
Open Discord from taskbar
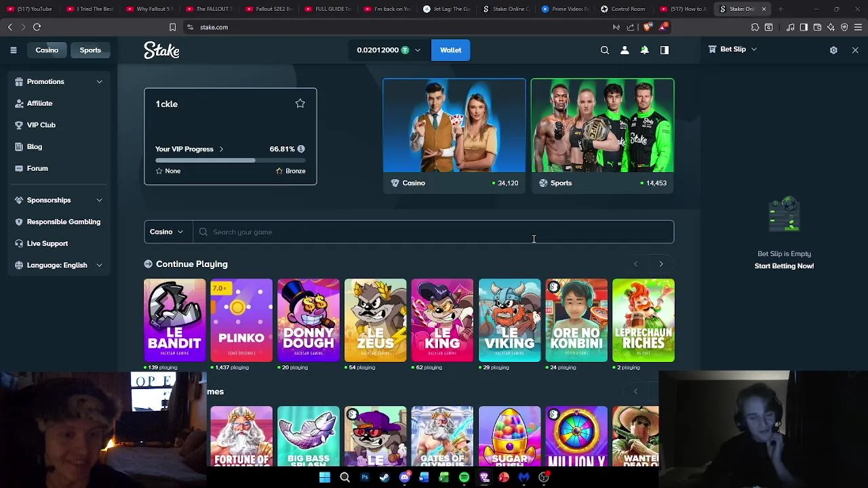[405, 477]
